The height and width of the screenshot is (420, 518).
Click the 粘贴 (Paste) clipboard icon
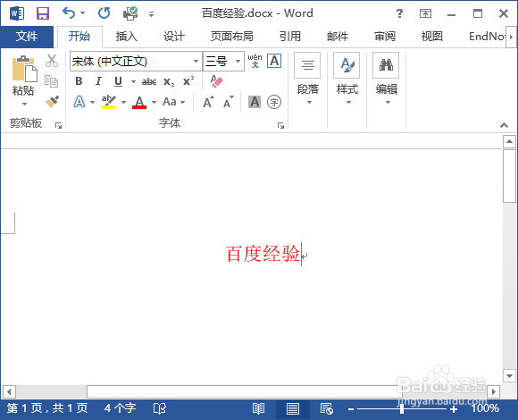coord(24,69)
